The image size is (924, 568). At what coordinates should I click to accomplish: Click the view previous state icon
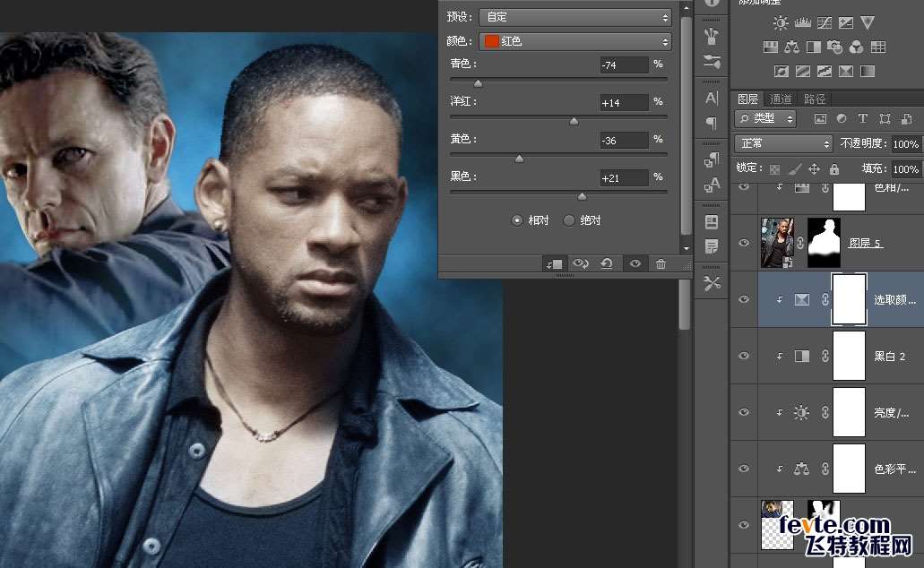click(581, 263)
